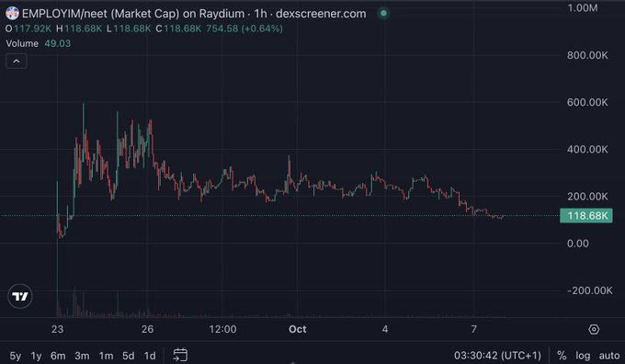Click the Volume indicator label

[22, 43]
